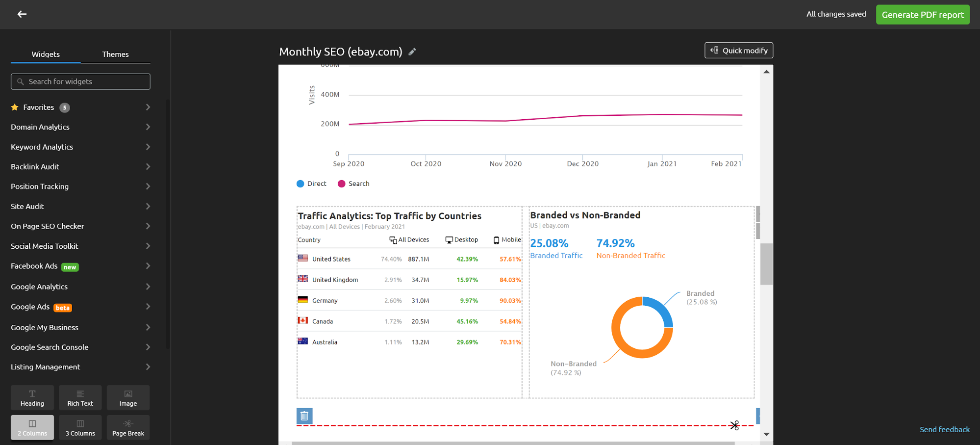Viewport: 980px width, 445px height.
Task: Switch to the Themes tab
Action: click(x=115, y=54)
